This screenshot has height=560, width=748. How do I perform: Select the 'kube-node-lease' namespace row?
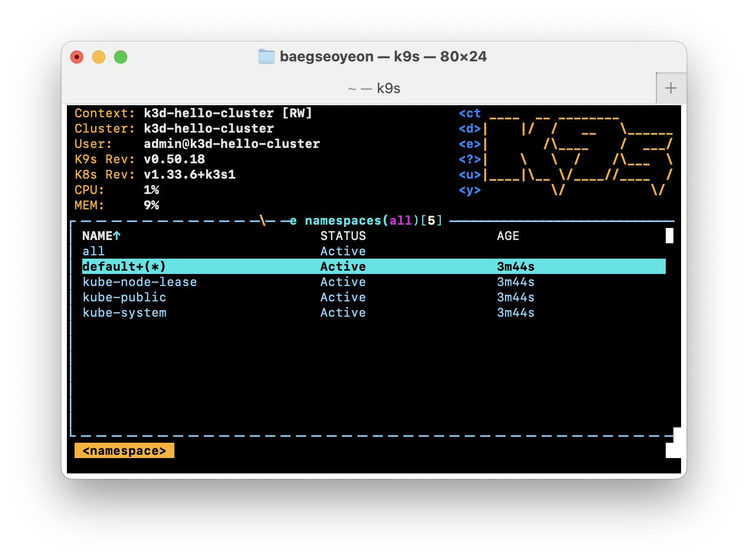coord(374,282)
